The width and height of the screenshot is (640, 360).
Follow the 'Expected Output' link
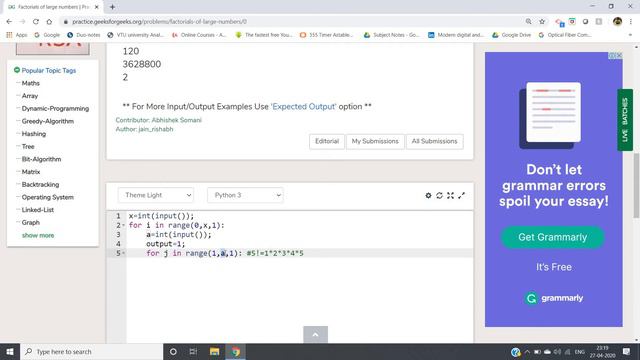[303, 107]
